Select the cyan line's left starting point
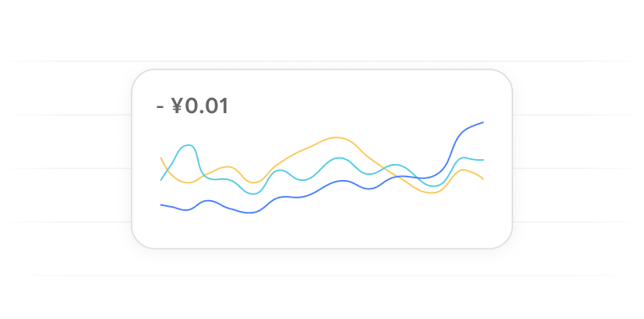 (161, 179)
